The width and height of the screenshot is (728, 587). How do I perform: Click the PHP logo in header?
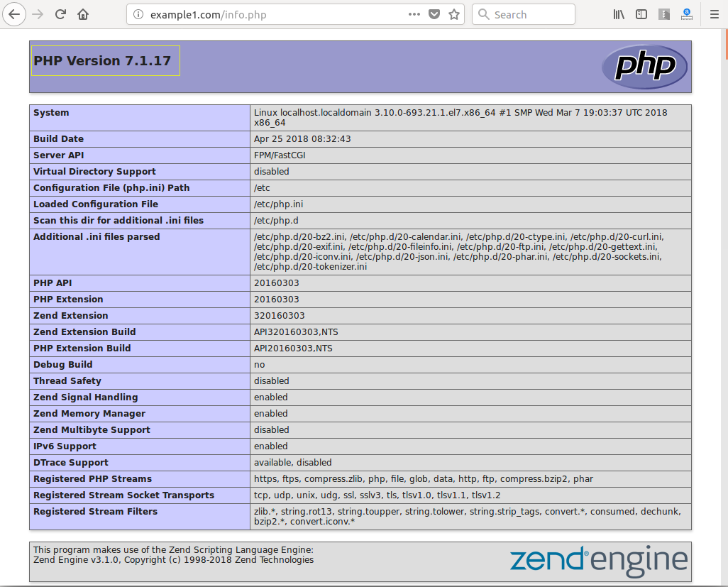[644, 67]
